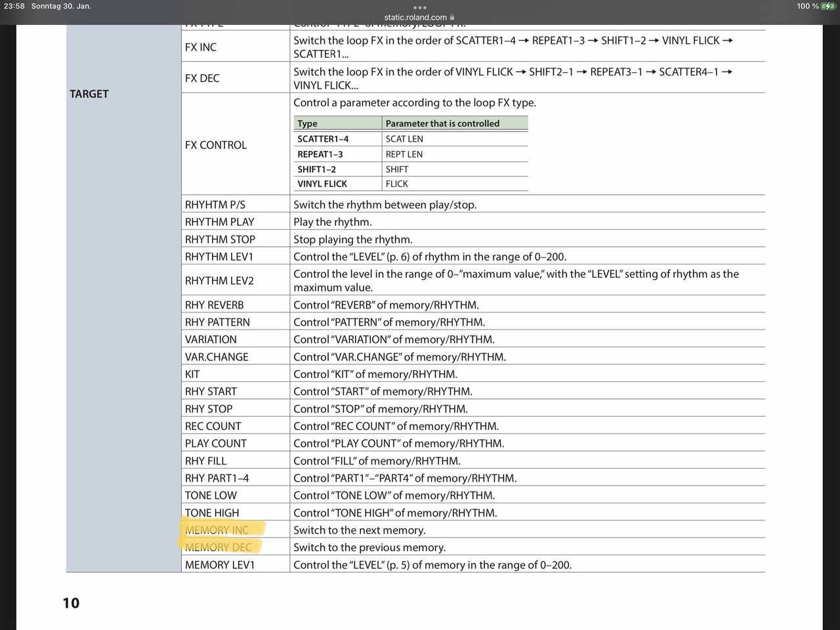Tap 'Switch to the next memory.' description
The height and width of the screenshot is (630, 840).
pos(360,530)
